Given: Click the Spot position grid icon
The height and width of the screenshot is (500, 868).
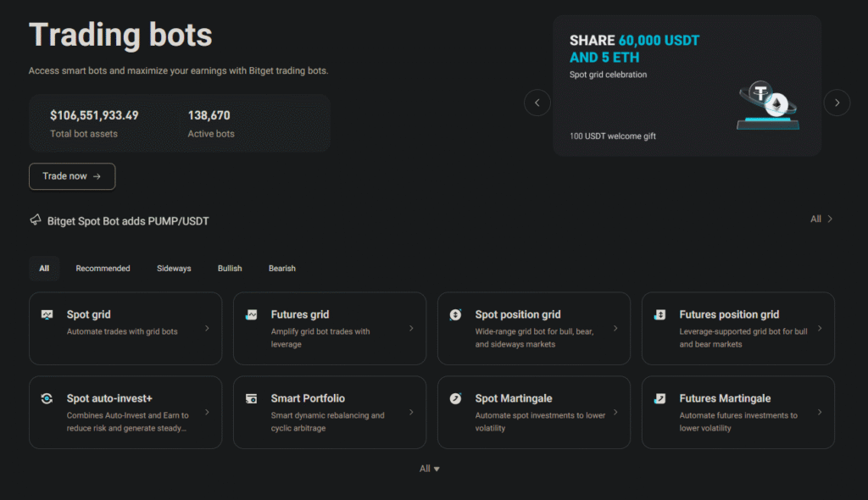Looking at the screenshot, I should 455,314.
